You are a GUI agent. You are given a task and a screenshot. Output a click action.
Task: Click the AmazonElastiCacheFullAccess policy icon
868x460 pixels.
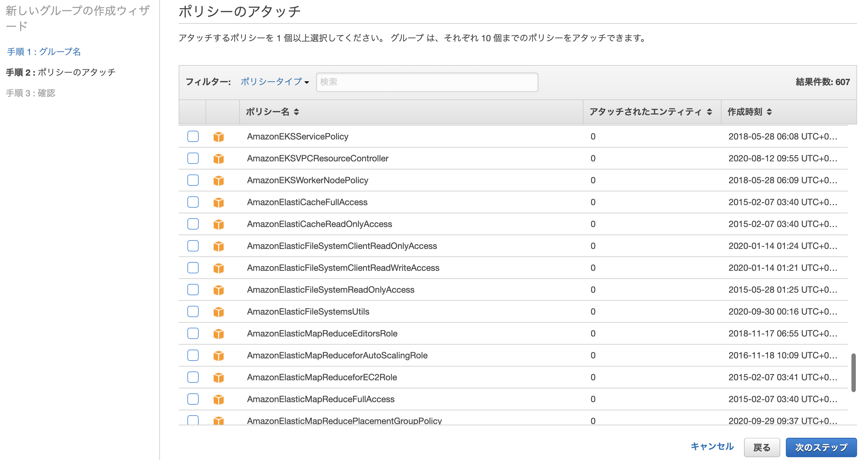(x=218, y=202)
